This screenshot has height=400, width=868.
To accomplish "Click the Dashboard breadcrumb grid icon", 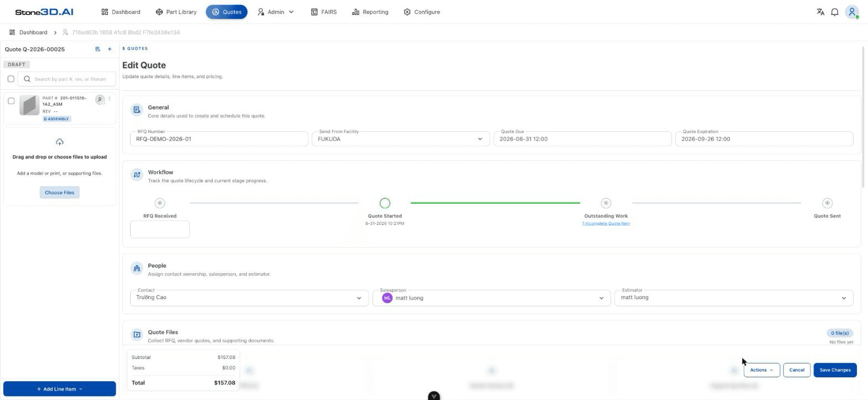I will (x=12, y=32).
